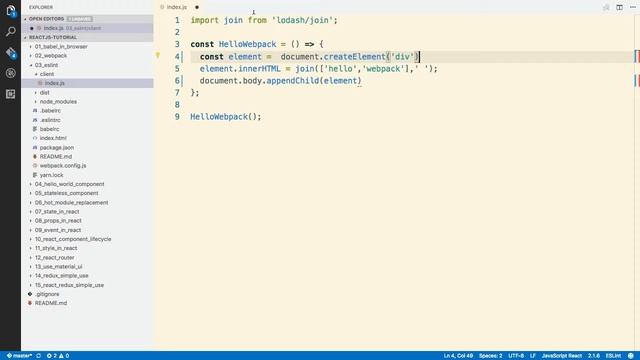The image size is (640, 360).
Task: Select index.js in the Open Editors list
Action: click(x=87, y=28)
